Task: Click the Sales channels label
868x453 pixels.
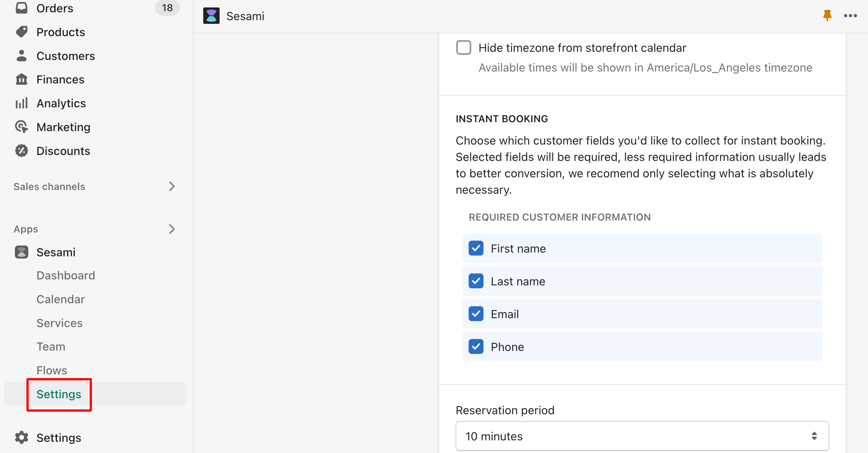Action: [x=50, y=186]
